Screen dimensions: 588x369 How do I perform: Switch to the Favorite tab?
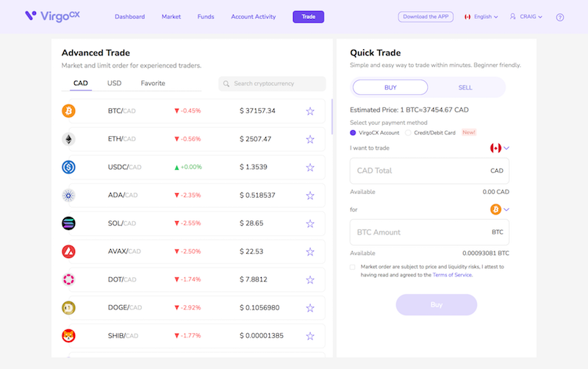[153, 83]
